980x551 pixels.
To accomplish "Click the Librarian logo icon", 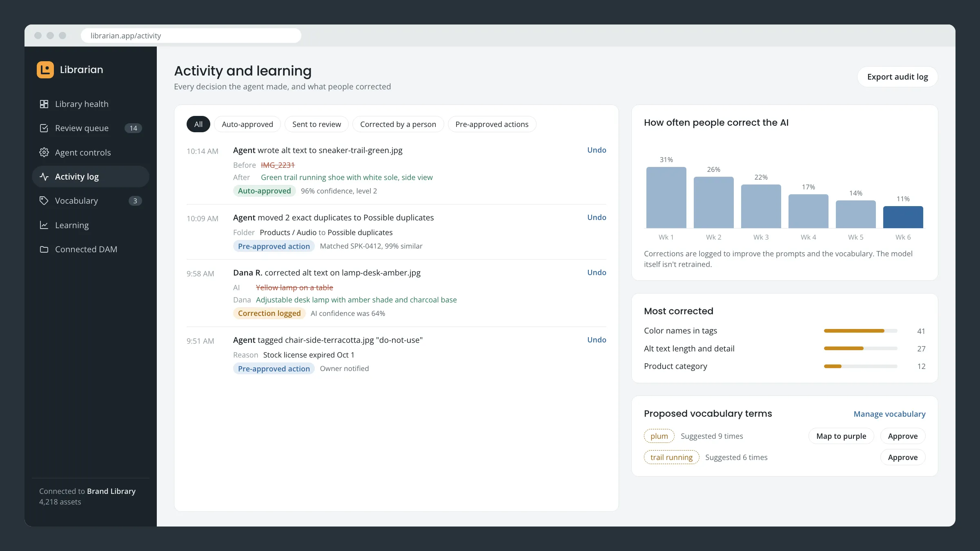I will pos(45,70).
